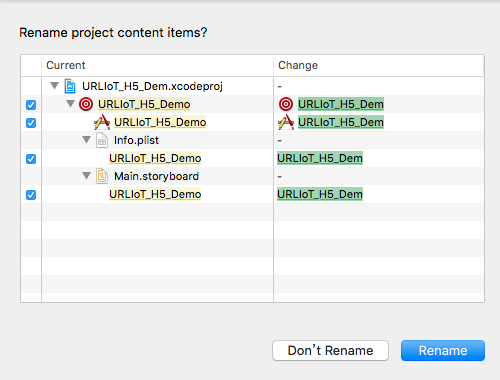Click the red target icon in Current column
This screenshot has width=500, height=380.
86,104
